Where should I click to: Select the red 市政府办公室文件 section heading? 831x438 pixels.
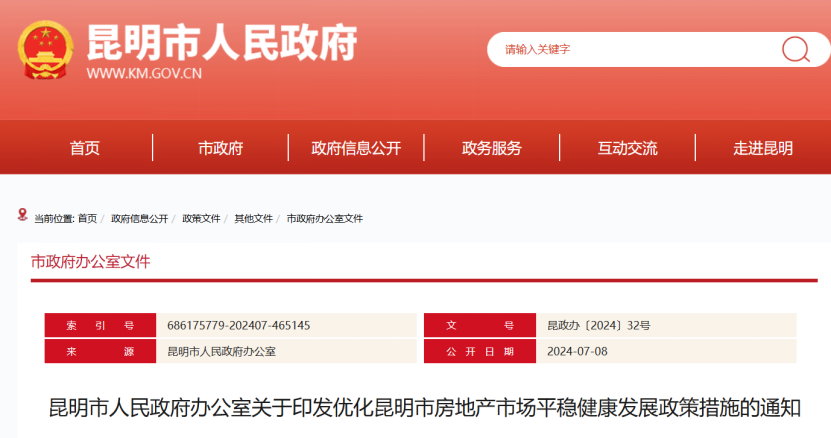tap(91, 262)
